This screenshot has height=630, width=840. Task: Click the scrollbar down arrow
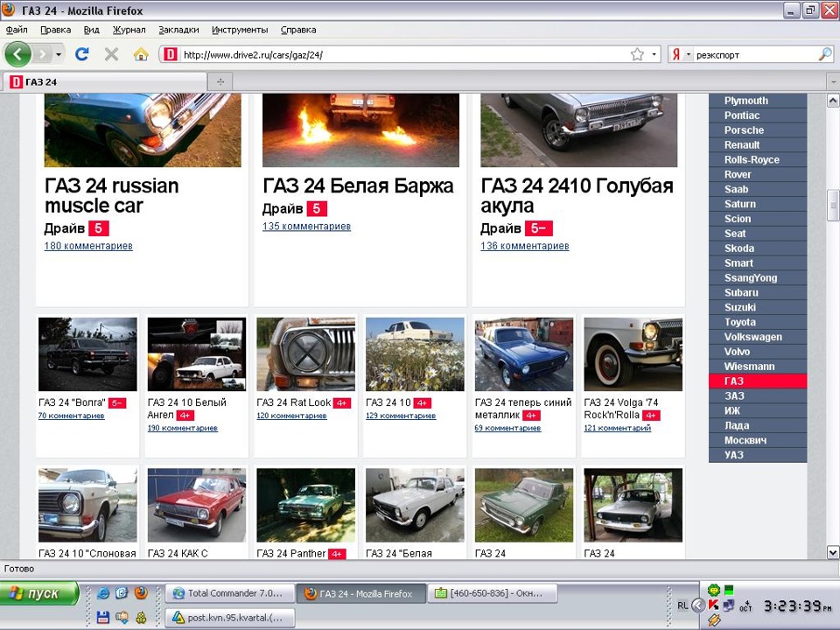pos(833,552)
